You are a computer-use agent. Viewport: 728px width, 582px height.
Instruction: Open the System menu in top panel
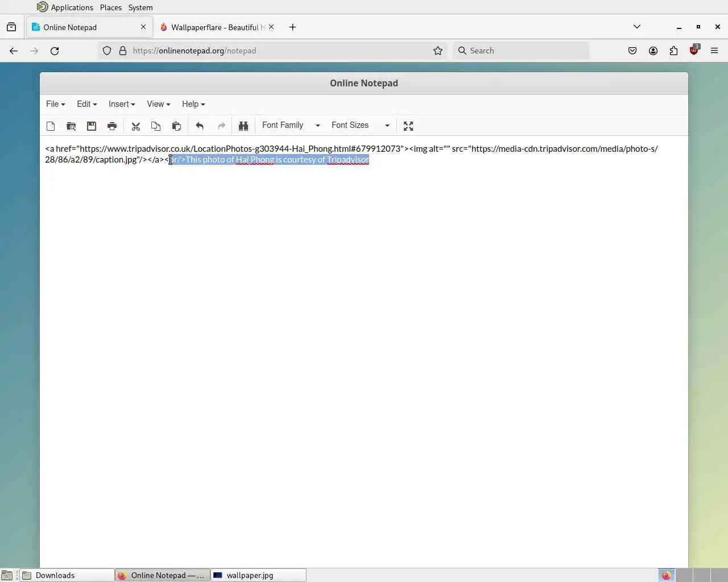pos(140,7)
